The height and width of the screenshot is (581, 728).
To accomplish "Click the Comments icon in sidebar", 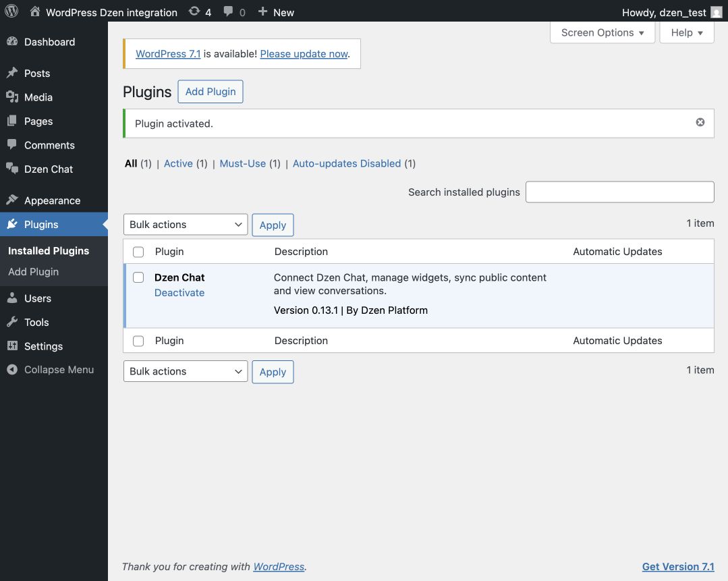I will click(12, 144).
